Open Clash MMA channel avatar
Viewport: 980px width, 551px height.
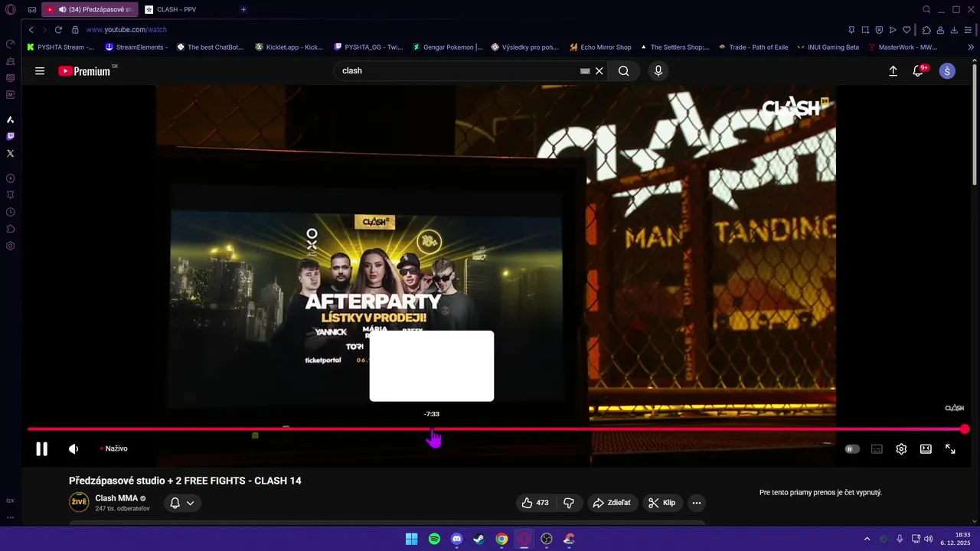pyautogui.click(x=79, y=502)
